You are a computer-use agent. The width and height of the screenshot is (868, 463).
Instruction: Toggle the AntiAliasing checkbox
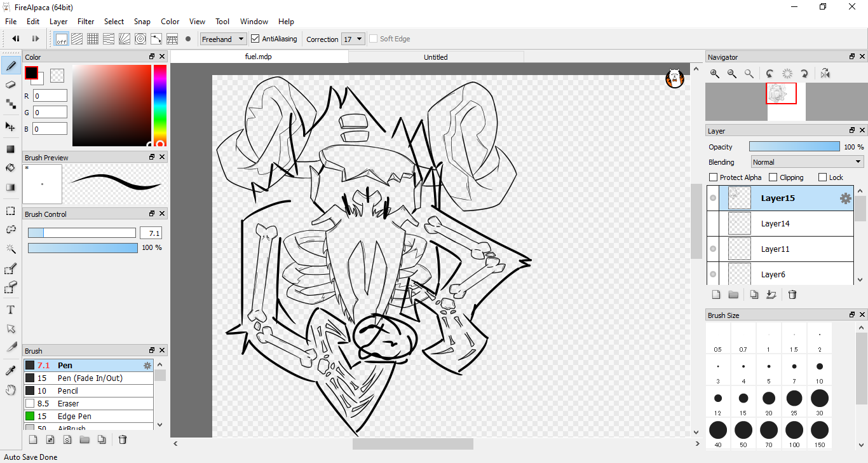255,39
